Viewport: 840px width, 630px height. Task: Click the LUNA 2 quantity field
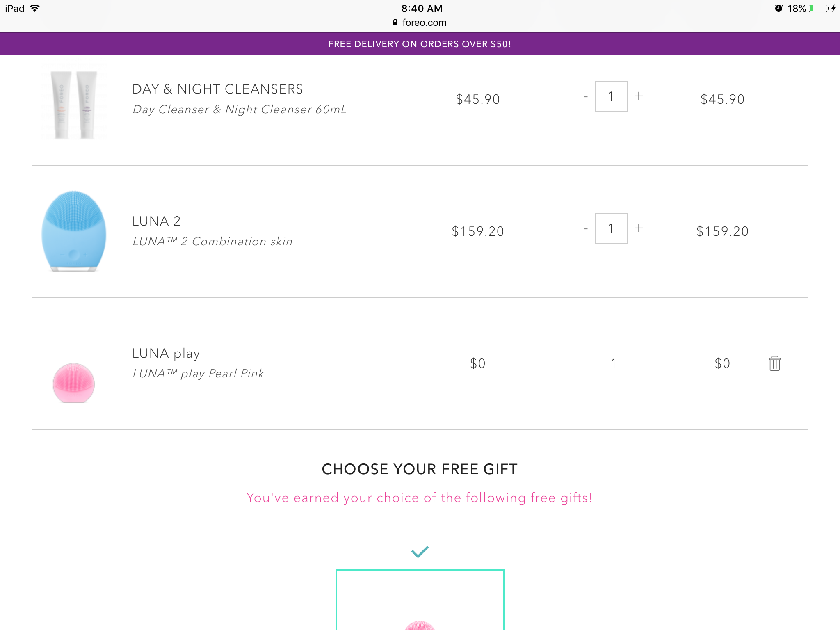click(x=611, y=228)
